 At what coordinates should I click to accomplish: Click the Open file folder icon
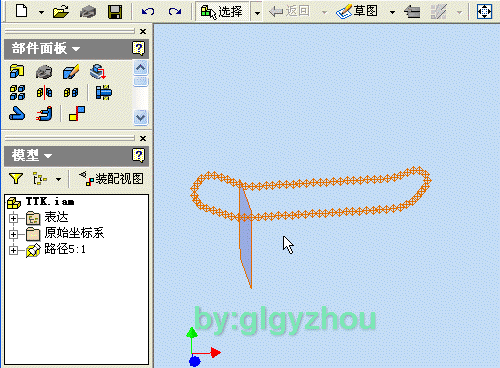61,12
